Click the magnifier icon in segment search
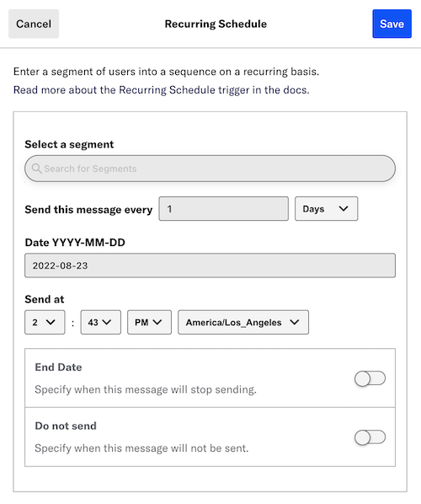421x504 pixels. (36, 169)
